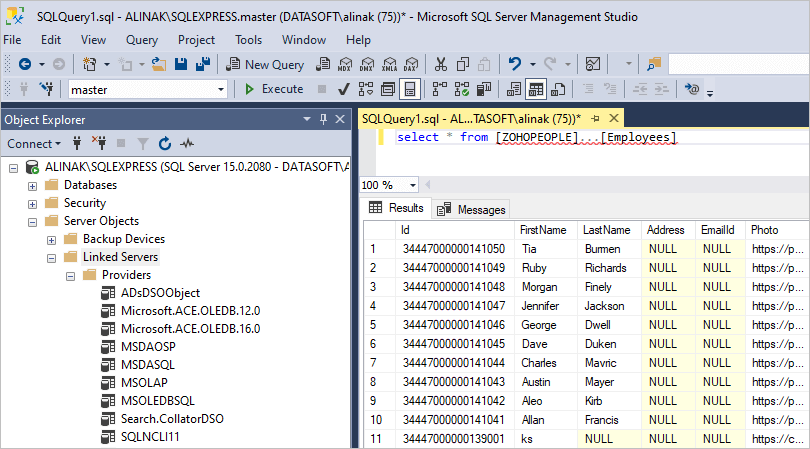
Task: Click the Disconnect plug icon in Object Explorer
Action: [x=99, y=144]
